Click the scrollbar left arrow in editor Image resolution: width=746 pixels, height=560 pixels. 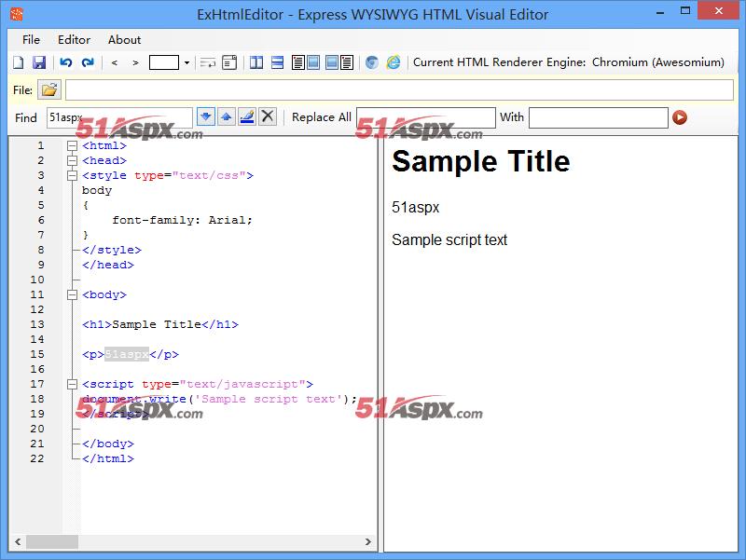tap(18, 541)
